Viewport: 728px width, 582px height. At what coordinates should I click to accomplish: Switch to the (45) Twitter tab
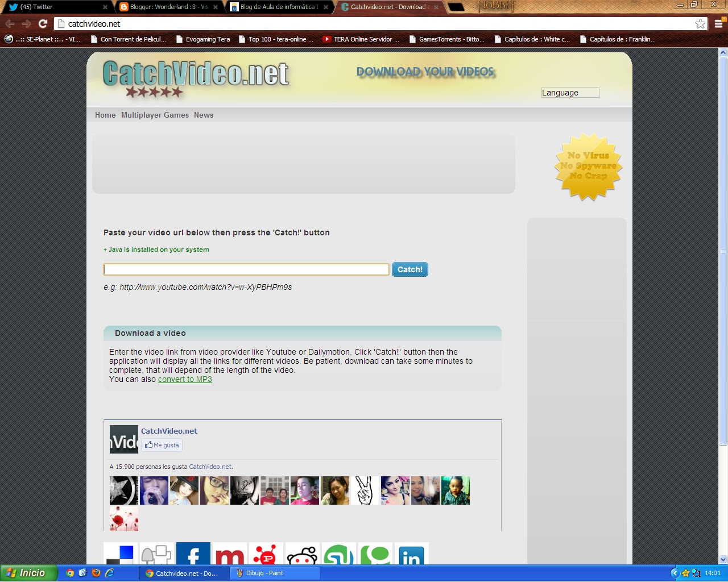[x=56, y=7]
